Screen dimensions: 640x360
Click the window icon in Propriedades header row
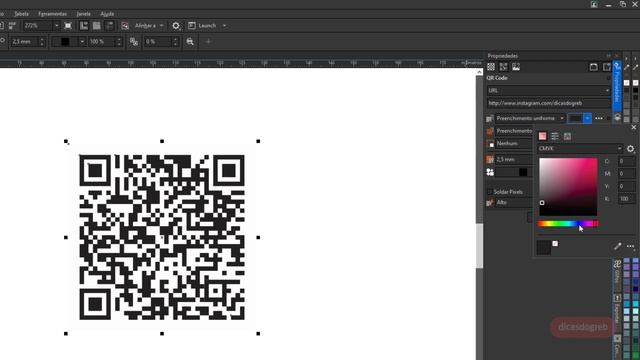tap(593, 67)
